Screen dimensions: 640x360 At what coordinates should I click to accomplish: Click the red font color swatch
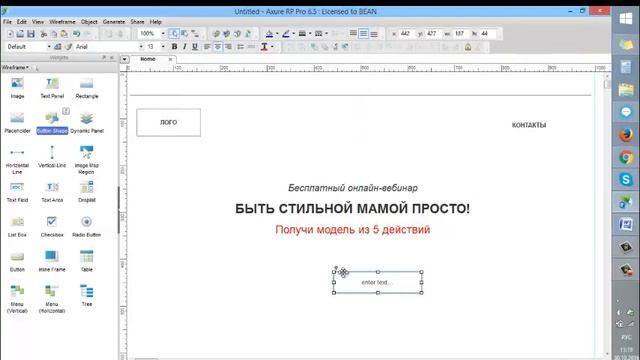click(264, 47)
